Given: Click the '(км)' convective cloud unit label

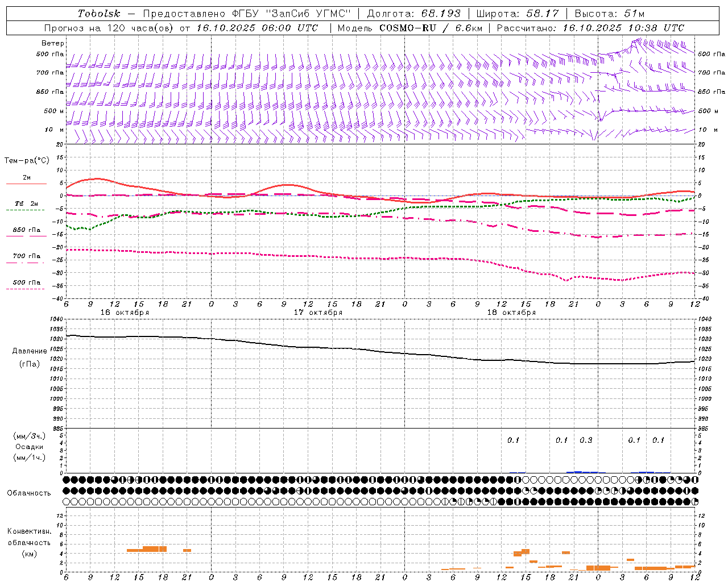Looking at the screenshot, I should [29, 554].
